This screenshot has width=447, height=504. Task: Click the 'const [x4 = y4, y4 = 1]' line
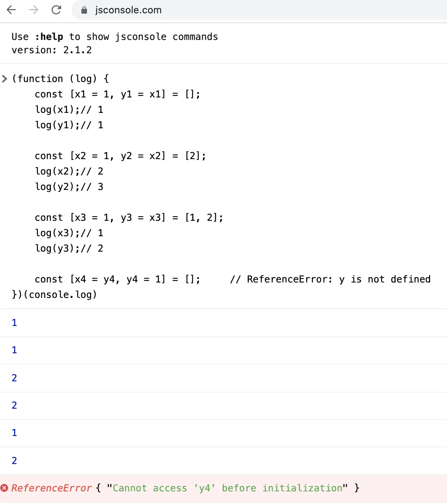(118, 279)
